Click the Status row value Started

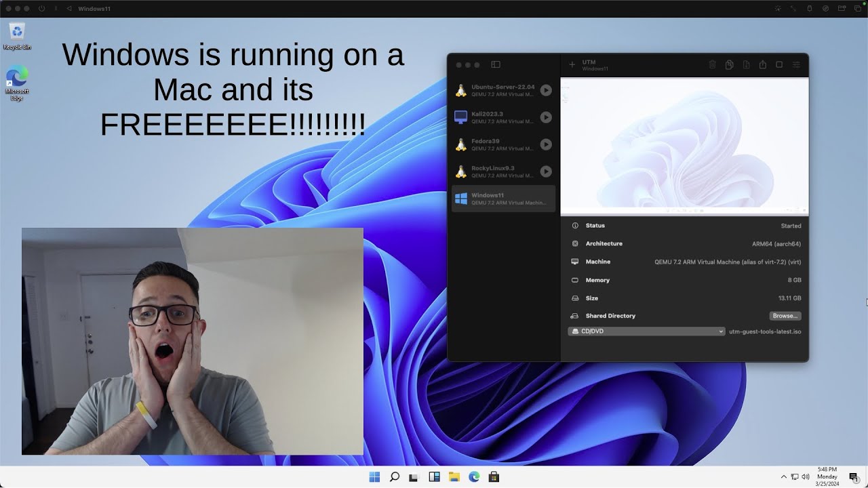(791, 226)
